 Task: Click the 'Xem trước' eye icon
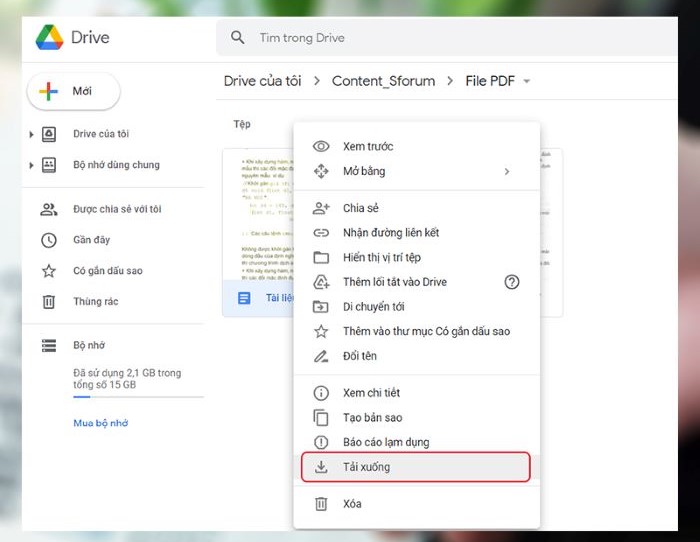[321, 146]
